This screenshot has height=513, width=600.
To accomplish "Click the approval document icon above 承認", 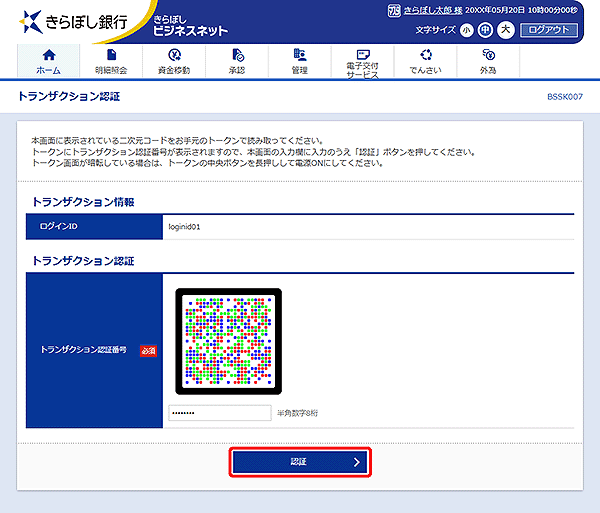I will 238,55.
